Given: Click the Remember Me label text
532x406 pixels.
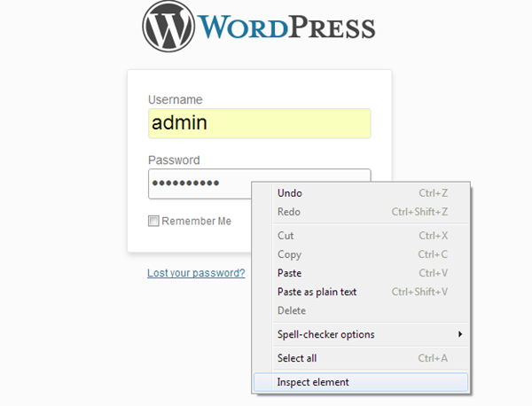Looking at the screenshot, I should pos(197,221).
